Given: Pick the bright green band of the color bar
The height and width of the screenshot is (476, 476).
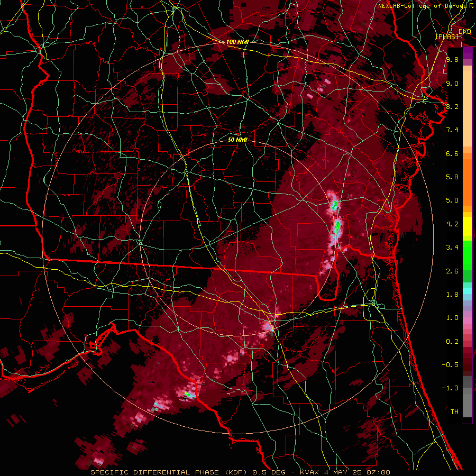Looking at the screenshot, I should [467, 255].
